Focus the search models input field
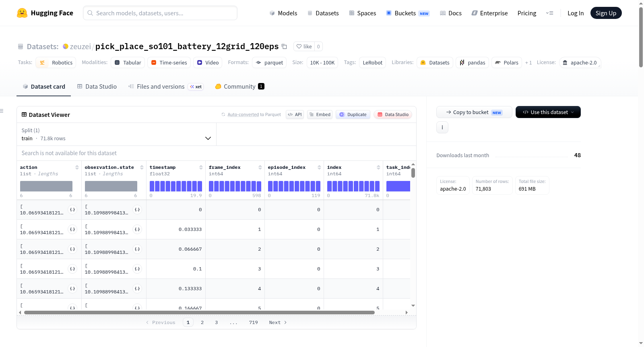 tap(160, 13)
